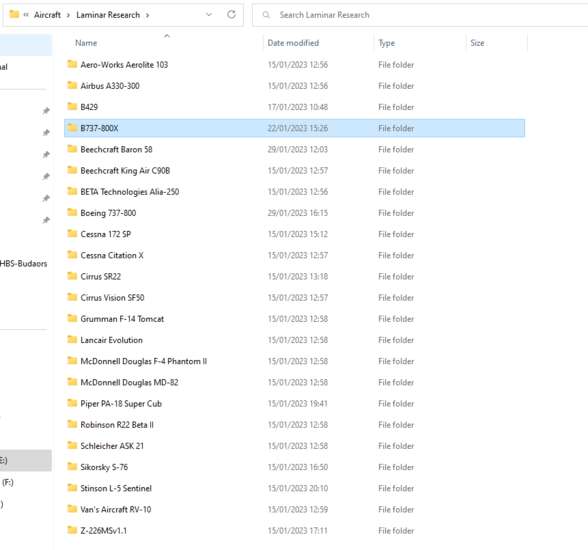The width and height of the screenshot is (588, 550).
Task: Click the Laminar Research breadcrumb
Action: [108, 15]
